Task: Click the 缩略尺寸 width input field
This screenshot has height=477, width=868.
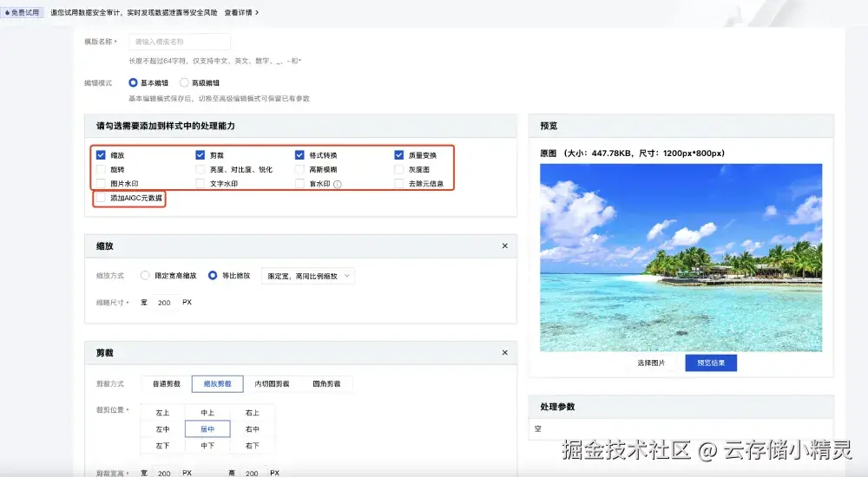Action: click(x=164, y=303)
